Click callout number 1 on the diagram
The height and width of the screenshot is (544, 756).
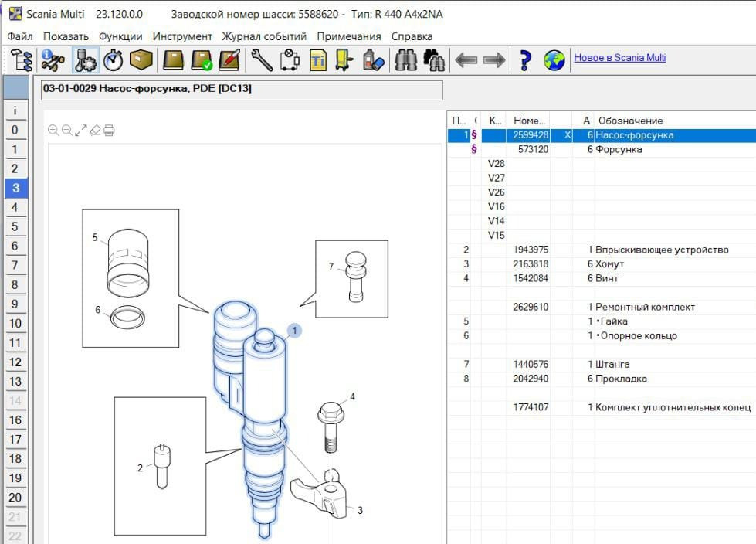click(294, 331)
